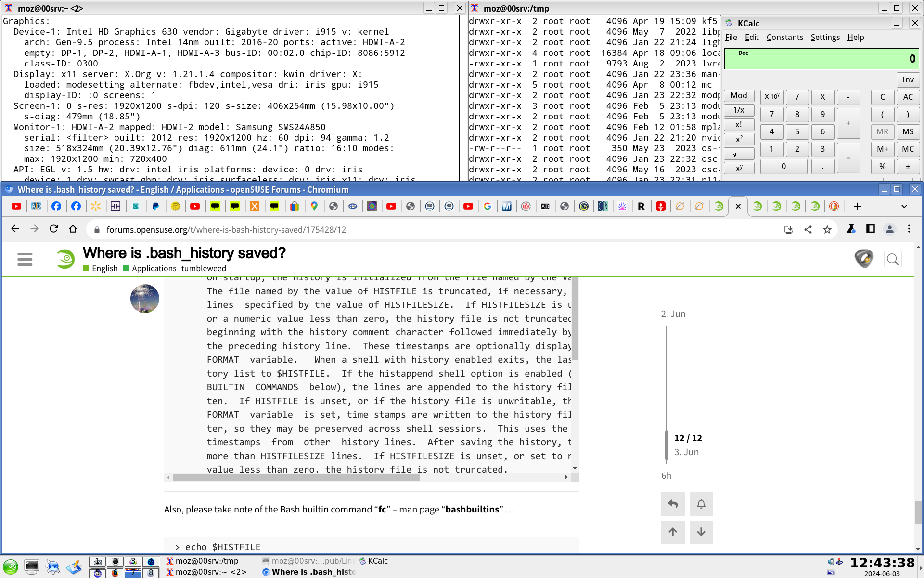Click the MS memory store button
This screenshot has height=578, width=924.
click(908, 131)
